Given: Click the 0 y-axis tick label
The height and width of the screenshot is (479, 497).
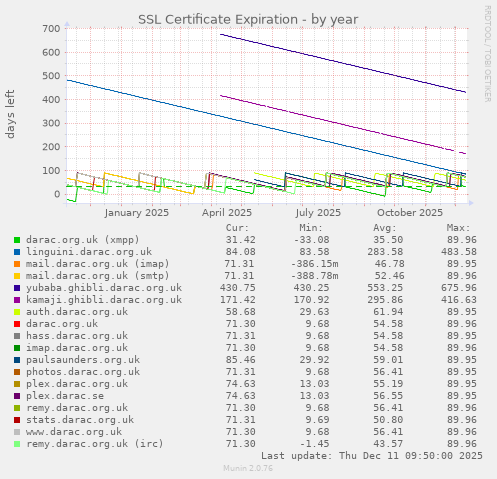Looking at the screenshot, I should (57, 194).
